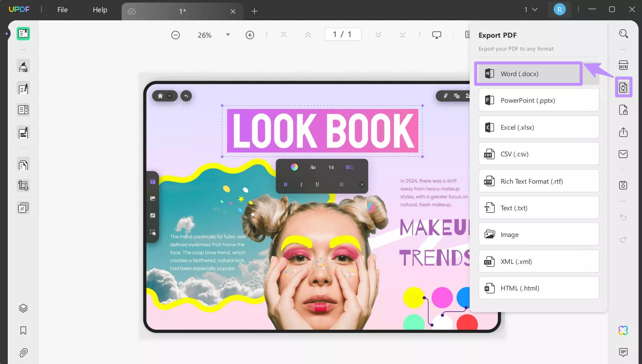Choose Excel (.xlsx) export option
This screenshot has height=364, width=642.
(x=538, y=127)
